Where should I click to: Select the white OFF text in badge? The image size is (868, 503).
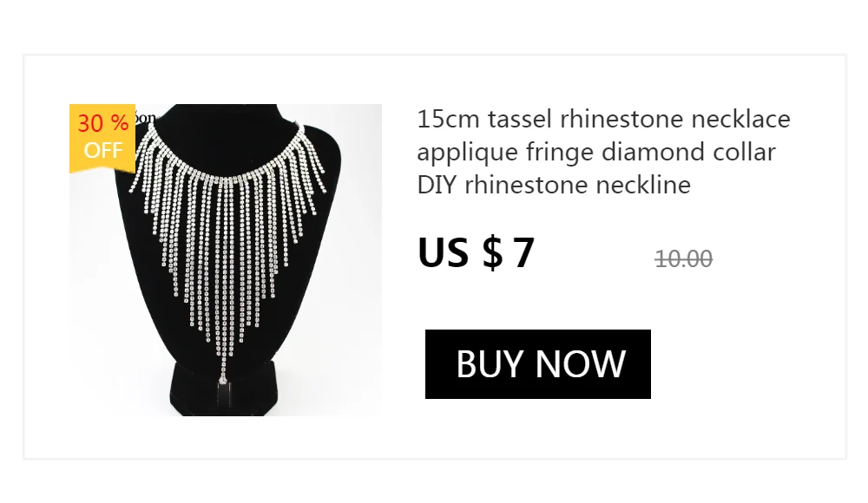103,150
